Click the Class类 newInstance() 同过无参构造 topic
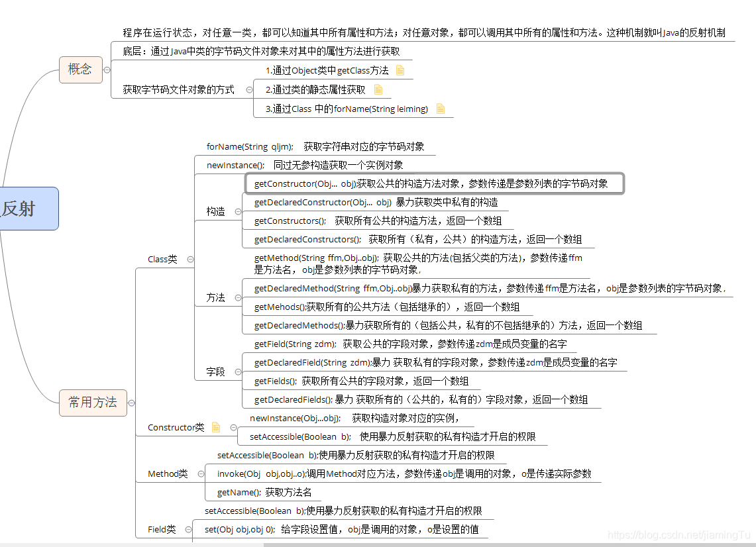 click(305, 166)
